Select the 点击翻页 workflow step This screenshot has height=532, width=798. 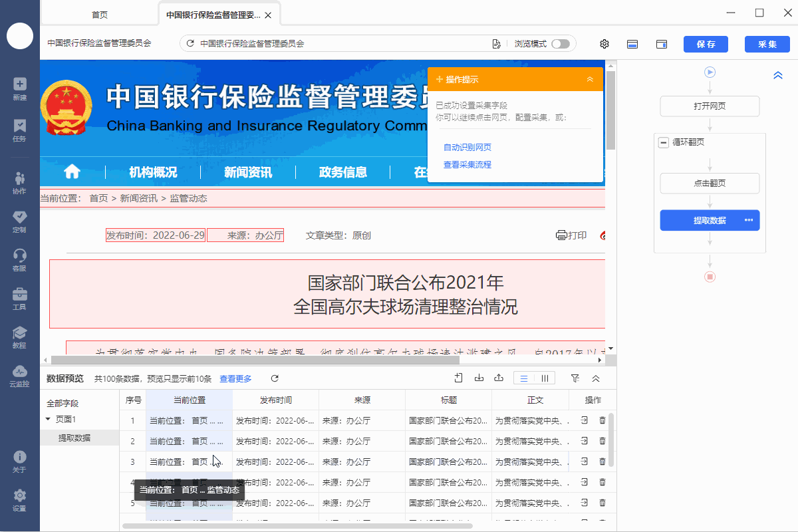[710, 184]
